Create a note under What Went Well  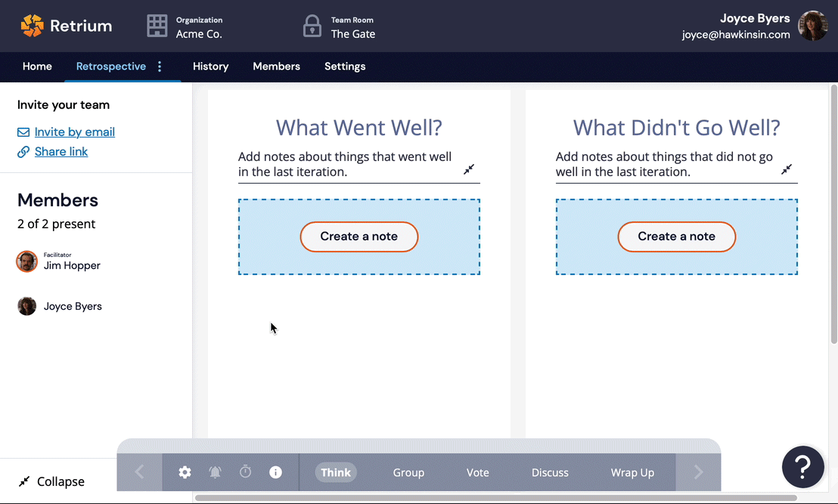(359, 237)
